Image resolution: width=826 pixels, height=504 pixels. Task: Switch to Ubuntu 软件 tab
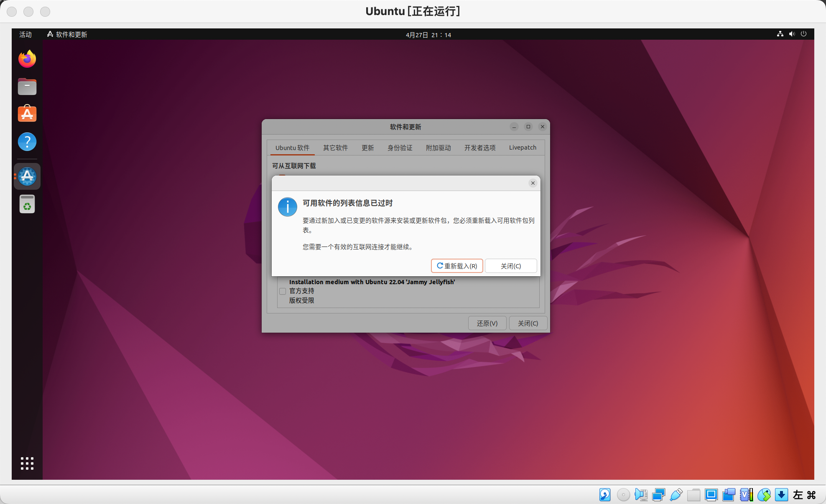292,148
